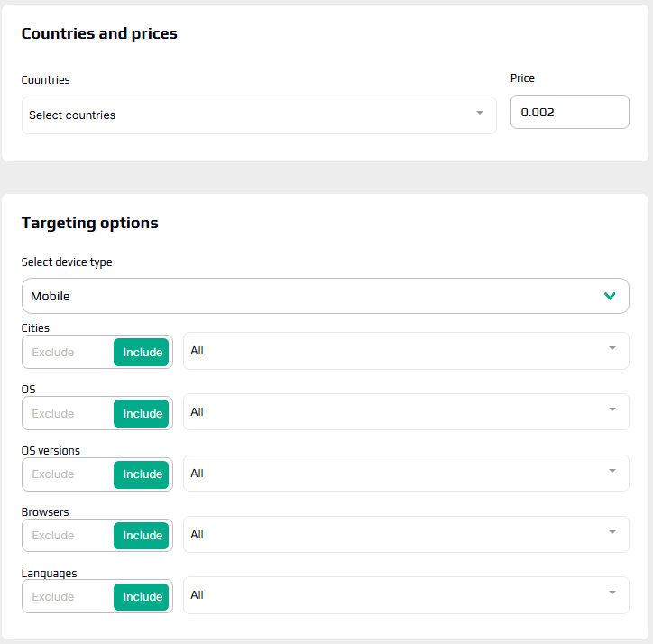Click the Price input field
The width and height of the screenshot is (653, 644).
pos(569,113)
